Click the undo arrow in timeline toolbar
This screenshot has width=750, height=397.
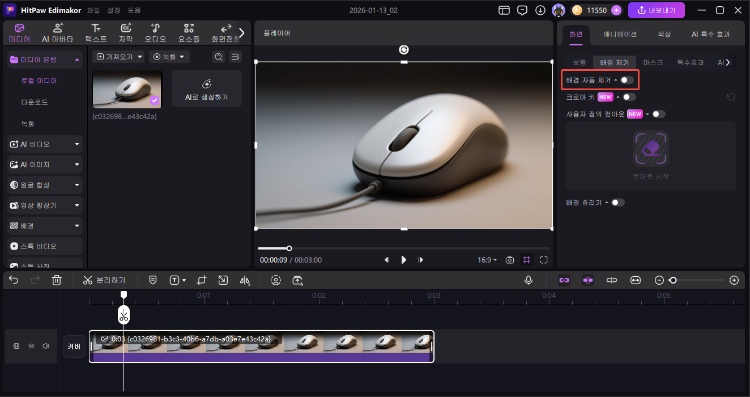[x=13, y=280]
